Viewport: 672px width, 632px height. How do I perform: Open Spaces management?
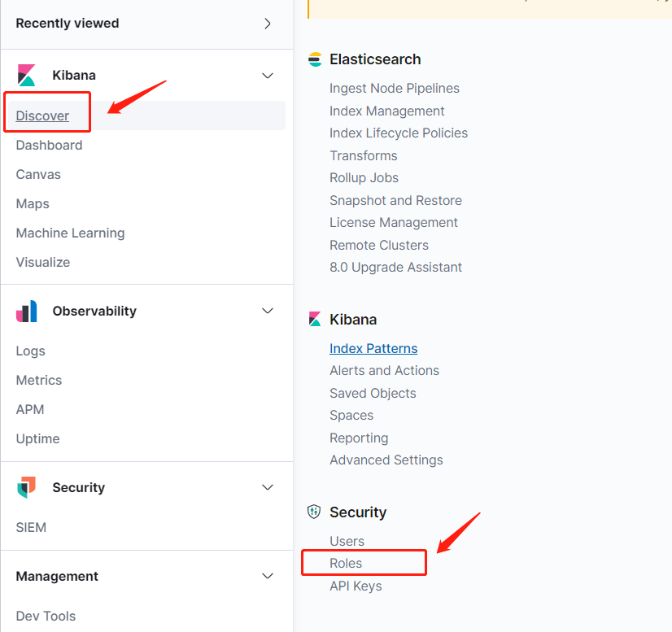(351, 416)
